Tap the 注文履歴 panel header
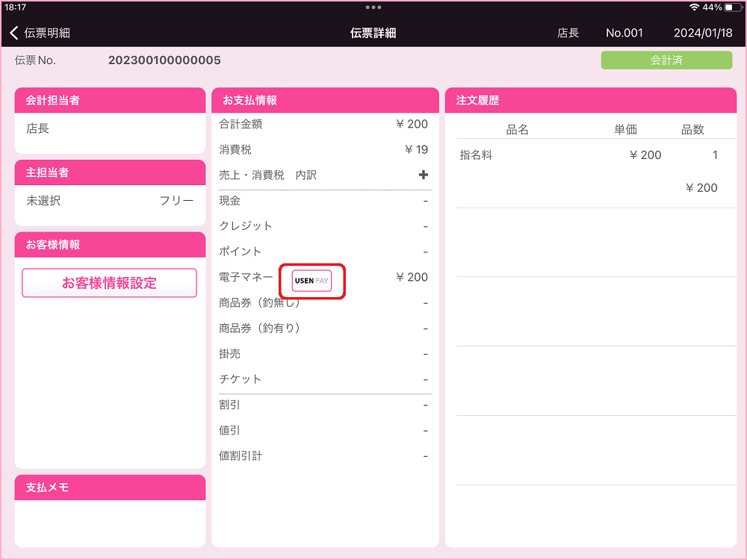The width and height of the screenshot is (747, 560). [x=590, y=100]
